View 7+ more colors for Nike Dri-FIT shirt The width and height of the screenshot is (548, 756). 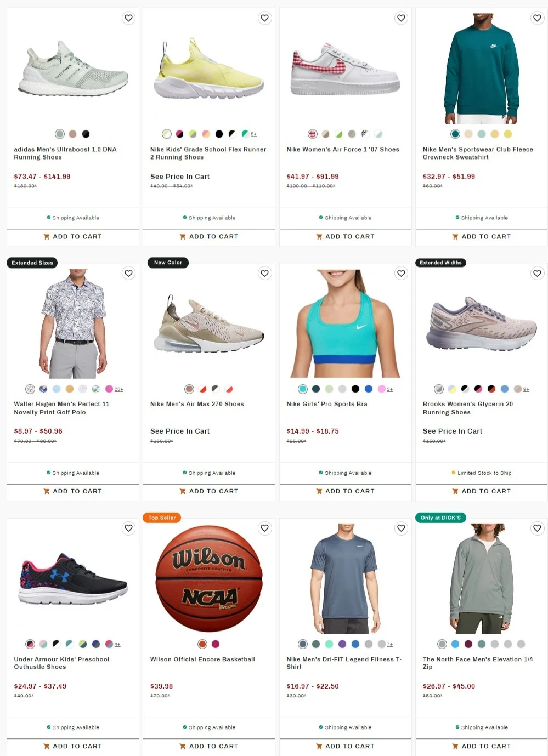pyautogui.click(x=389, y=644)
